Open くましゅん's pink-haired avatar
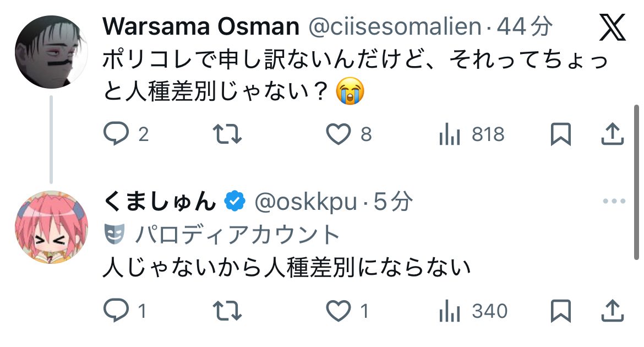This screenshot has height=347, width=644. pyautogui.click(x=51, y=227)
